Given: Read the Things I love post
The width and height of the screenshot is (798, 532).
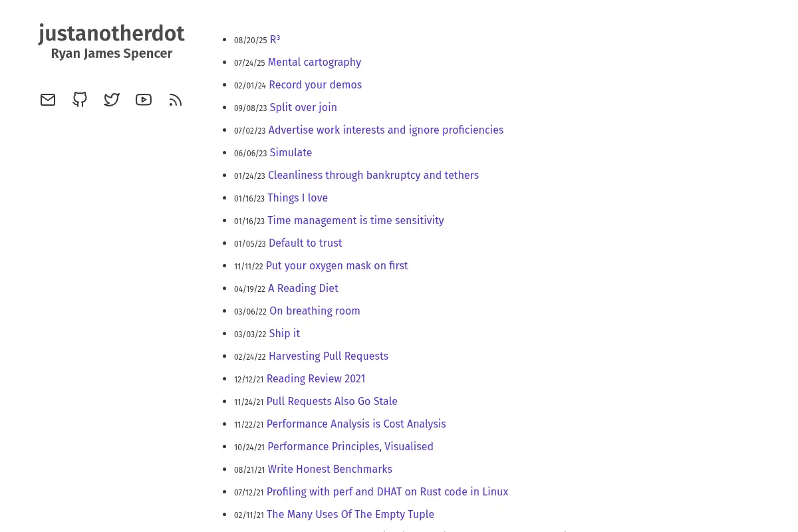Looking at the screenshot, I should [297, 198].
